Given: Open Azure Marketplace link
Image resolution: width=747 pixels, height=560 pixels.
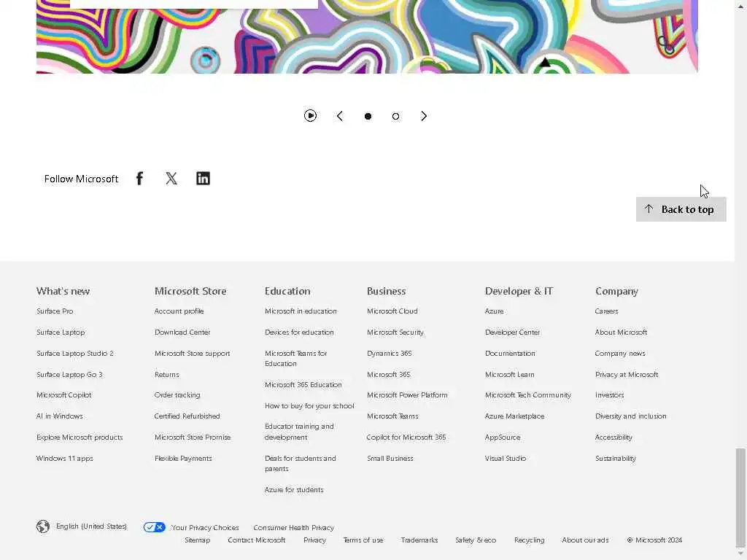Looking at the screenshot, I should coord(514,416).
